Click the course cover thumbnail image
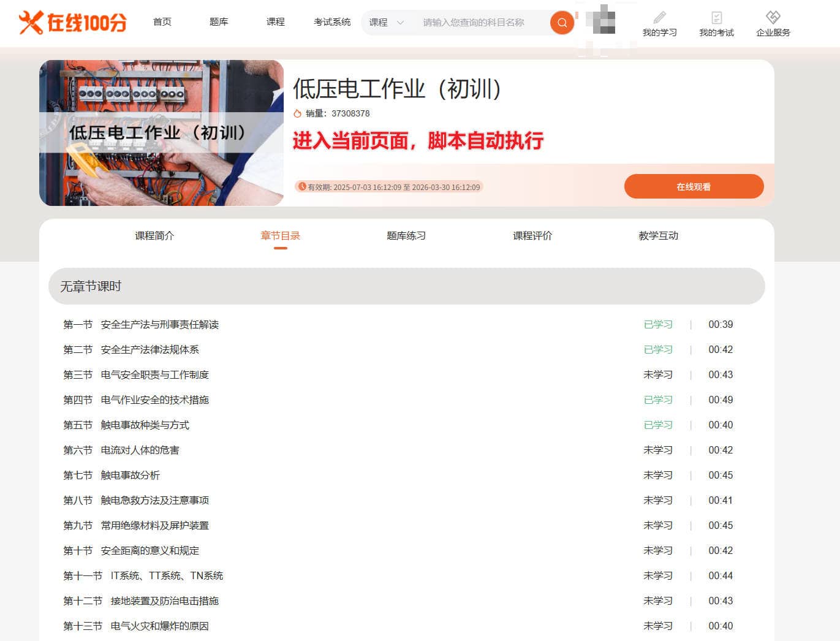The image size is (840, 641). pyautogui.click(x=161, y=133)
